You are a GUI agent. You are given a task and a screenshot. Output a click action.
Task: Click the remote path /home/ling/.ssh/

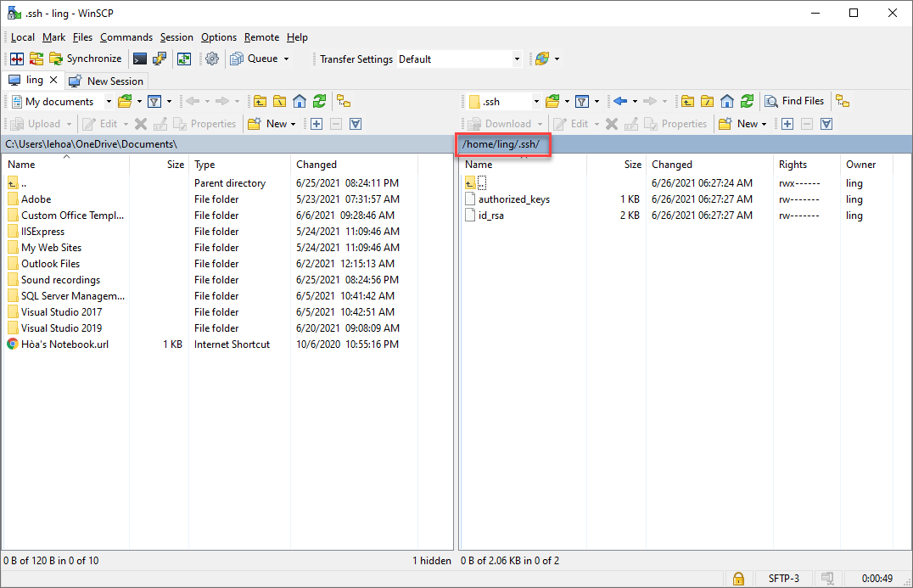point(501,143)
